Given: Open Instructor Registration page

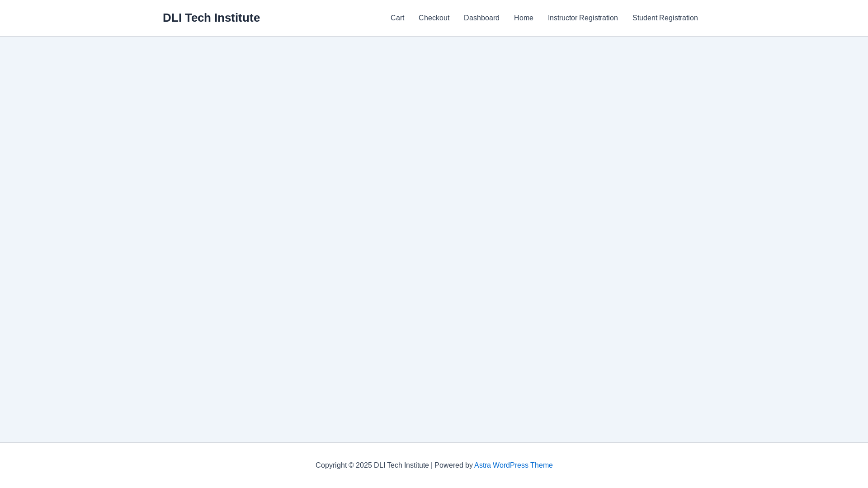Looking at the screenshot, I should pyautogui.click(x=583, y=18).
